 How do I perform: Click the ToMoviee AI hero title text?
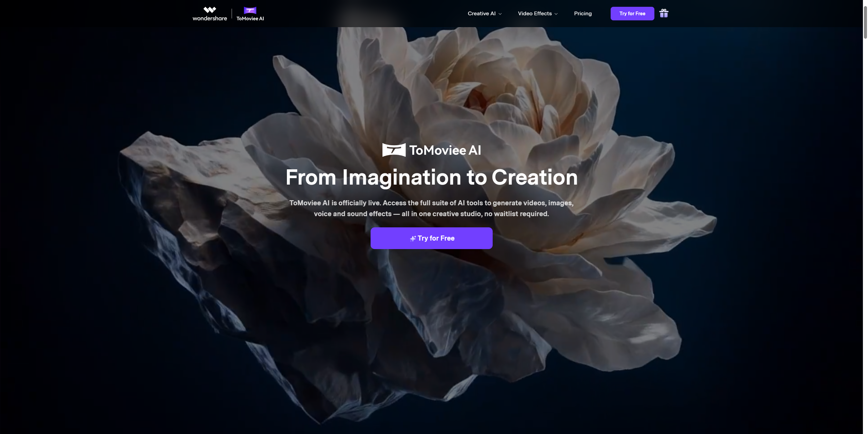[445, 150]
